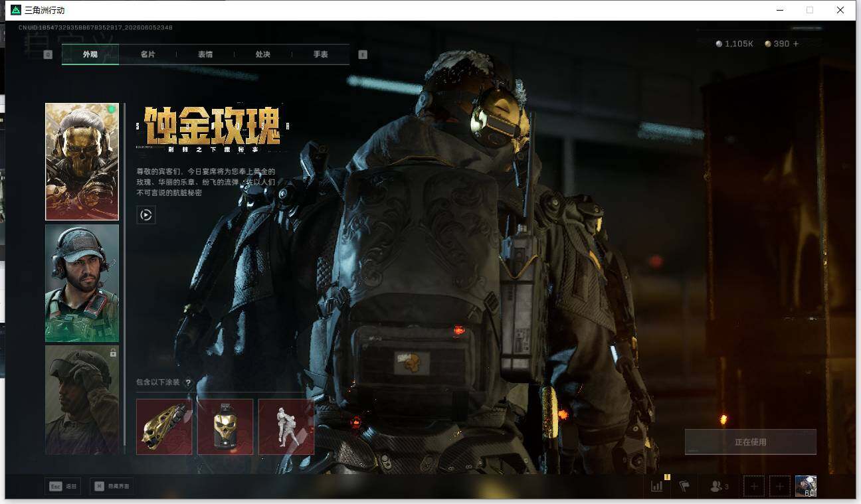This screenshot has height=504, width=861.
Task: Open the friends list icon showing 3
Action: coord(719,487)
